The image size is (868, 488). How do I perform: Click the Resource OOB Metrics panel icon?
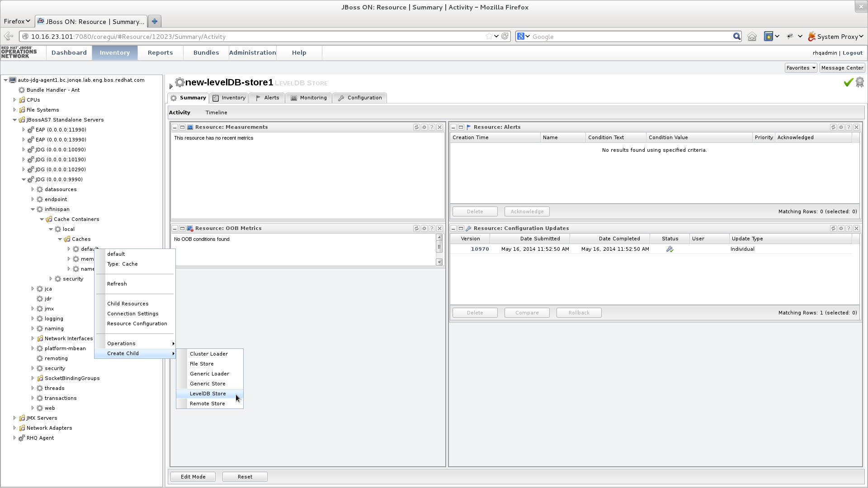[x=190, y=228]
